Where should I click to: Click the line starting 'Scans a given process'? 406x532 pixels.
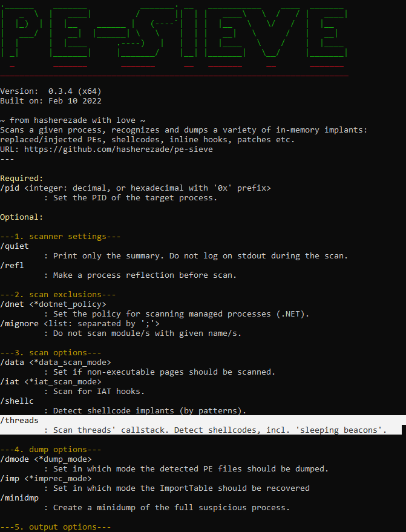click(183, 130)
